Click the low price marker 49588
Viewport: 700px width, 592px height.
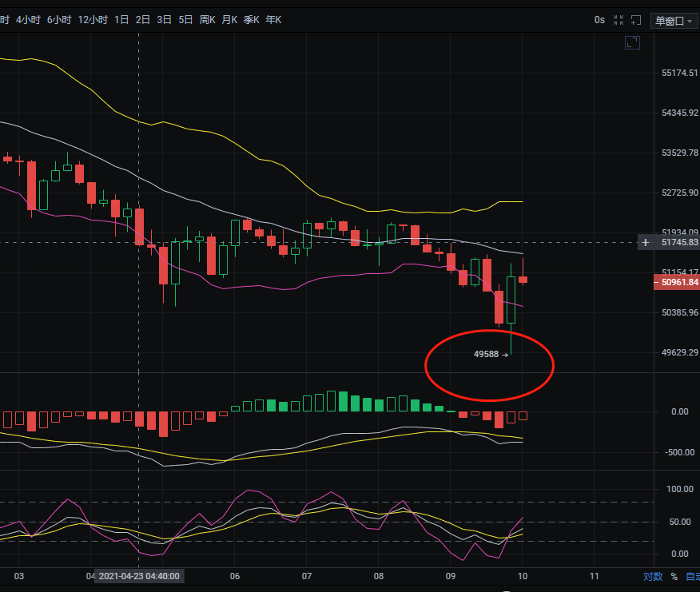click(486, 354)
